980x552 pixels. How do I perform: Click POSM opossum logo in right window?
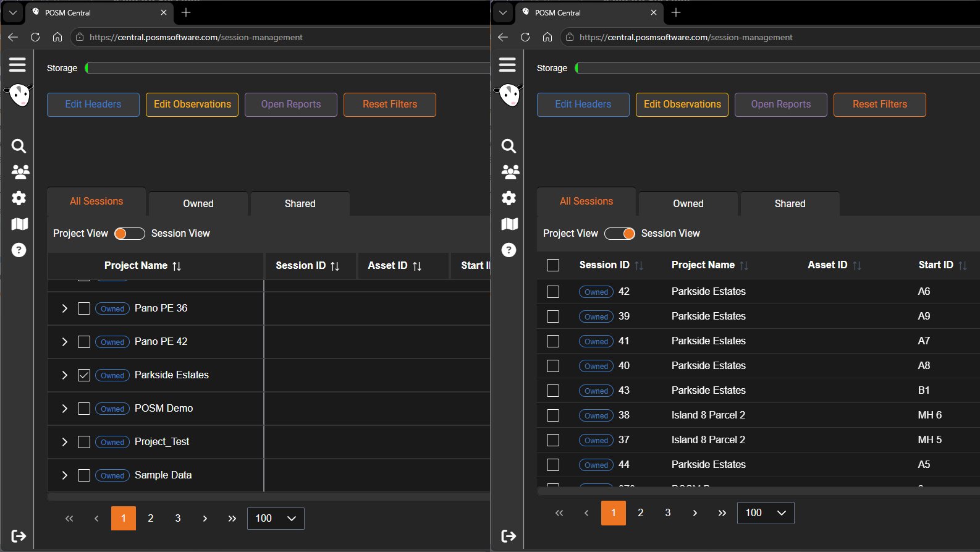509,95
